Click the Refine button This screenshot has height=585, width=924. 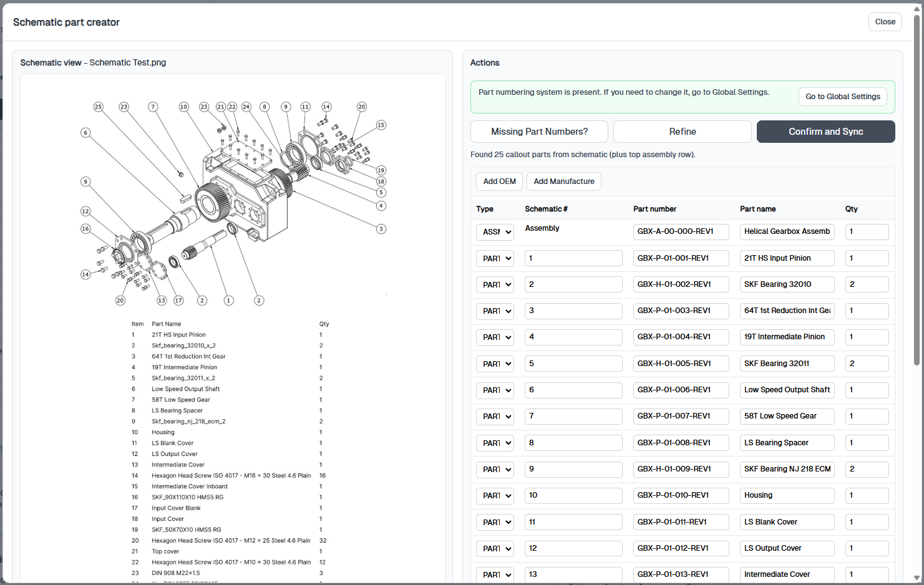683,132
